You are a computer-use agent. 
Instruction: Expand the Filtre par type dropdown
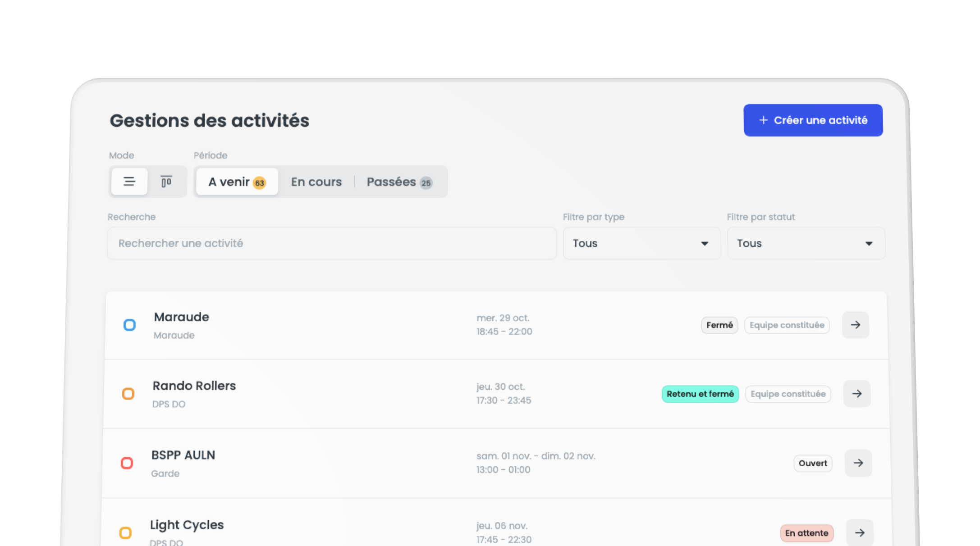(641, 243)
